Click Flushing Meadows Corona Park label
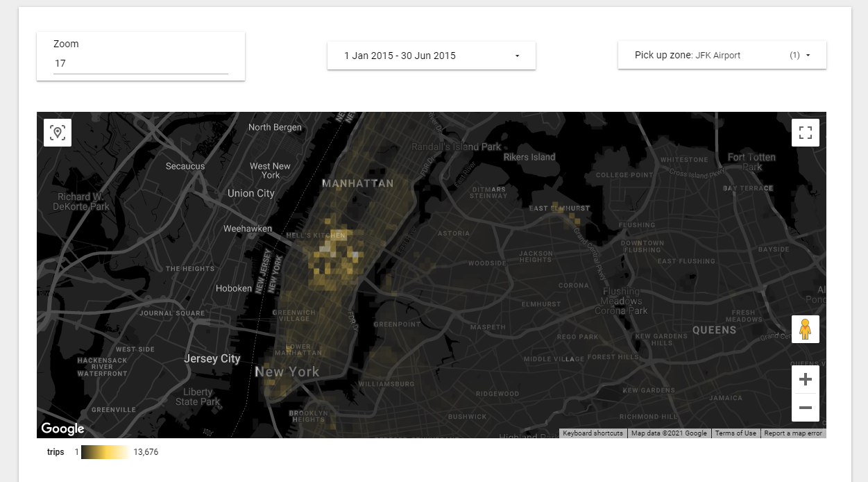868x482 pixels. pyautogui.click(x=621, y=301)
